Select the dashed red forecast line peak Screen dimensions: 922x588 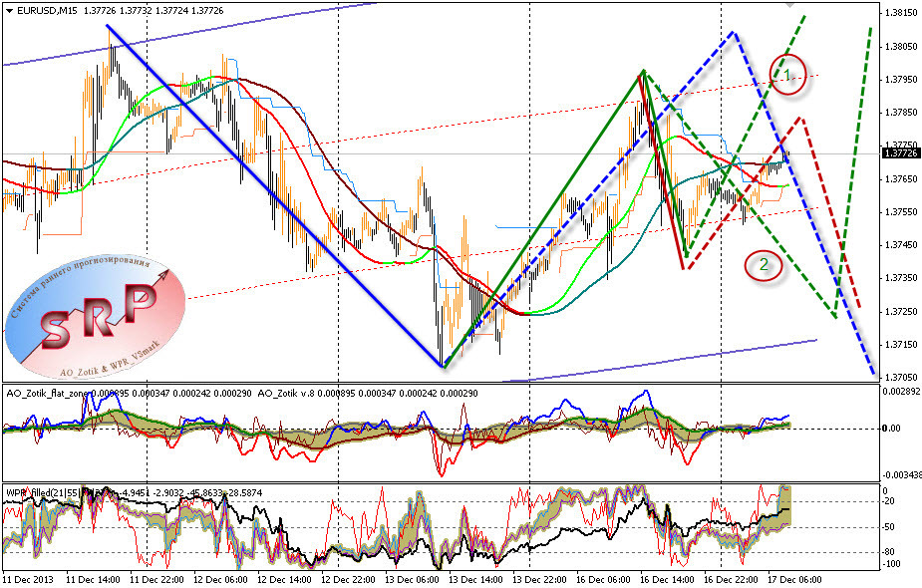click(x=800, y=119)
